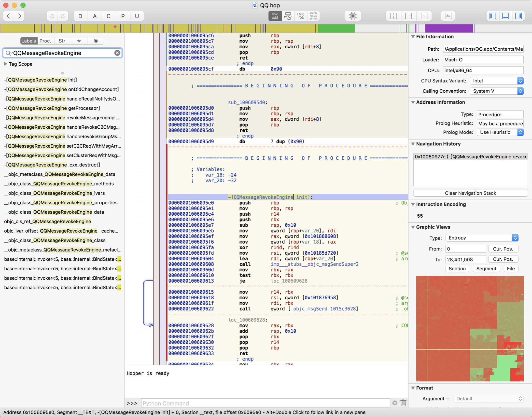Viewport: 532px width, 417px height.
Task: Click Clear Navigation Stack button
Action: [x=470, y=193]
